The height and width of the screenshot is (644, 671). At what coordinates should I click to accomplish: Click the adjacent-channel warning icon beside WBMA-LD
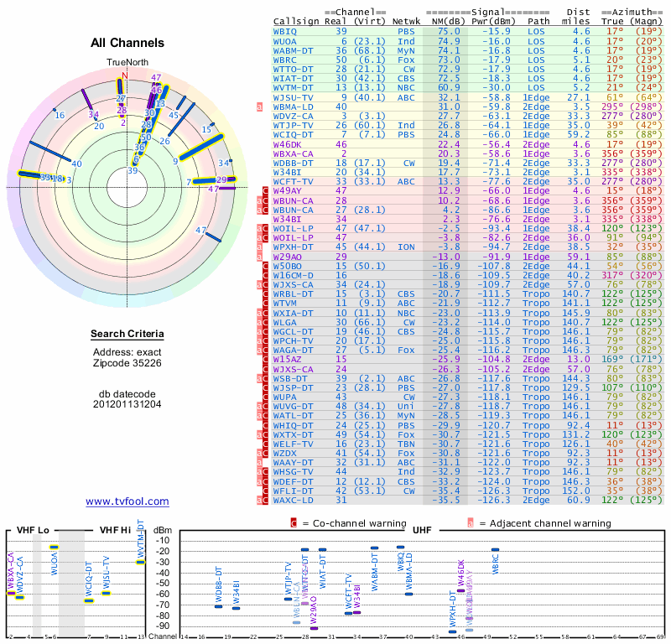259,107
